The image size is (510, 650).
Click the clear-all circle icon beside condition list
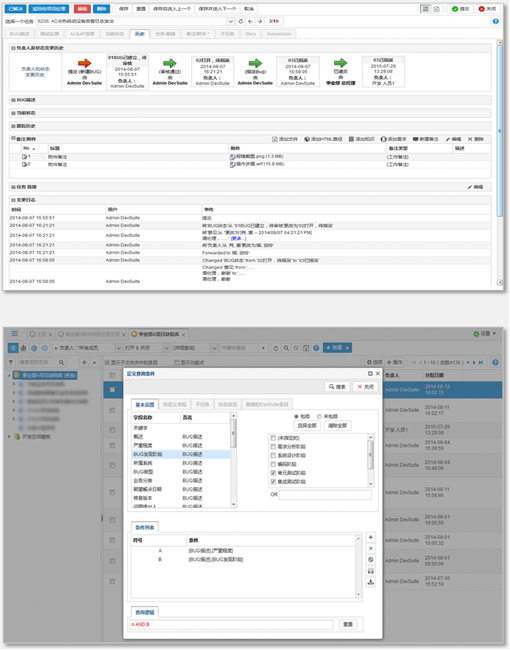coord(371,560)
